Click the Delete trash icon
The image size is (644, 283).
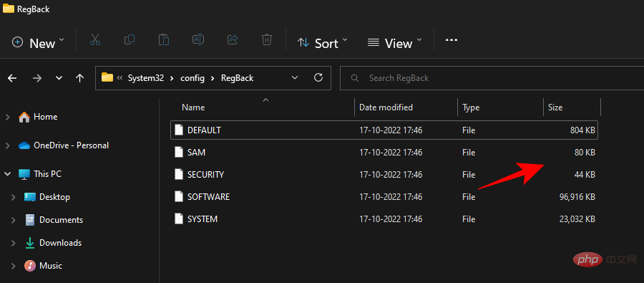[x=267, y=40]
